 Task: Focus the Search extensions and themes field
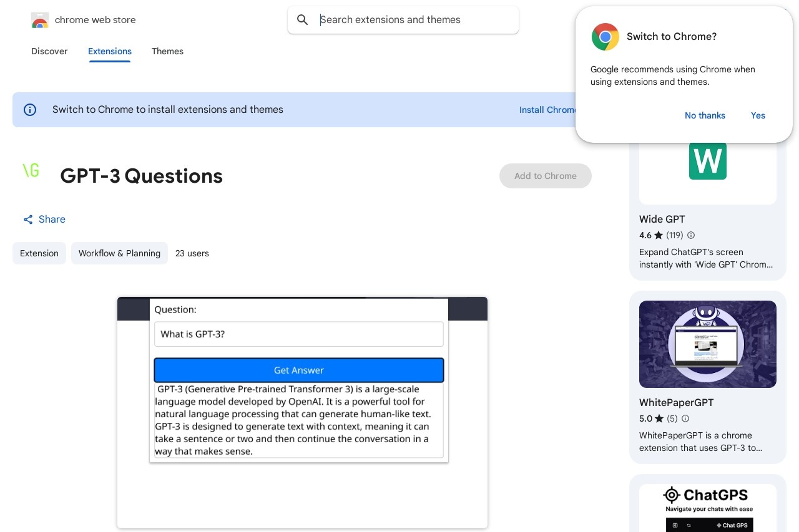click(403, 20)
